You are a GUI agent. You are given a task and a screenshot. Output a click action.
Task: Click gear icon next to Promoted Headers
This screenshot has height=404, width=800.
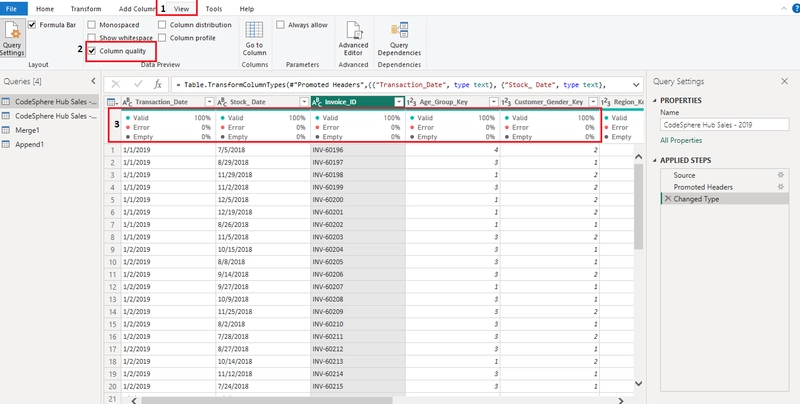(x=780, y=187)
